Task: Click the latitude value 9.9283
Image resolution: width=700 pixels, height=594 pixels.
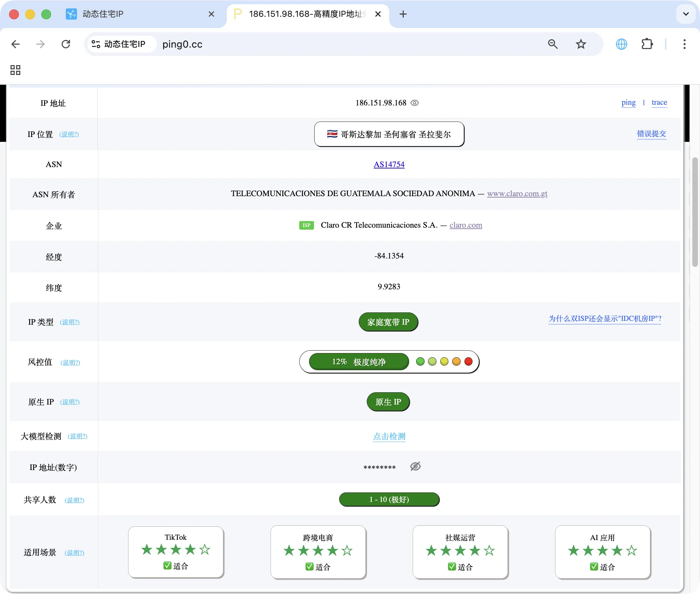Action: (x=389, y=287)
